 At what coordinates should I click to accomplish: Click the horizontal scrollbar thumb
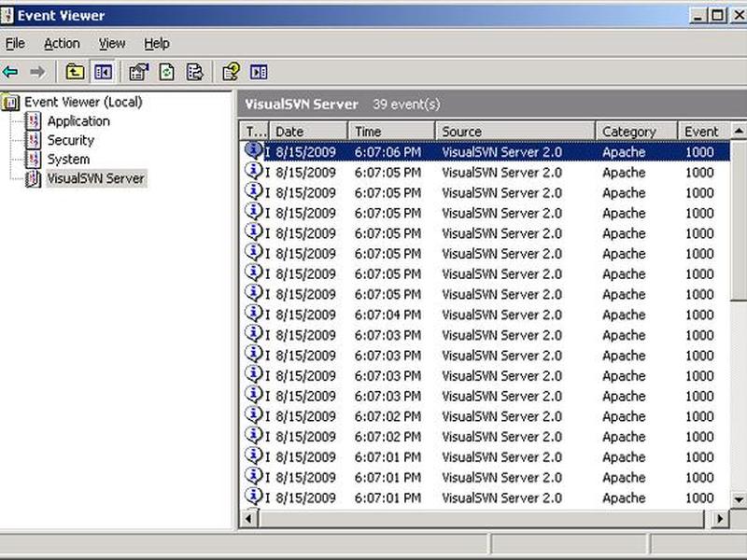[x=481, y=519]
